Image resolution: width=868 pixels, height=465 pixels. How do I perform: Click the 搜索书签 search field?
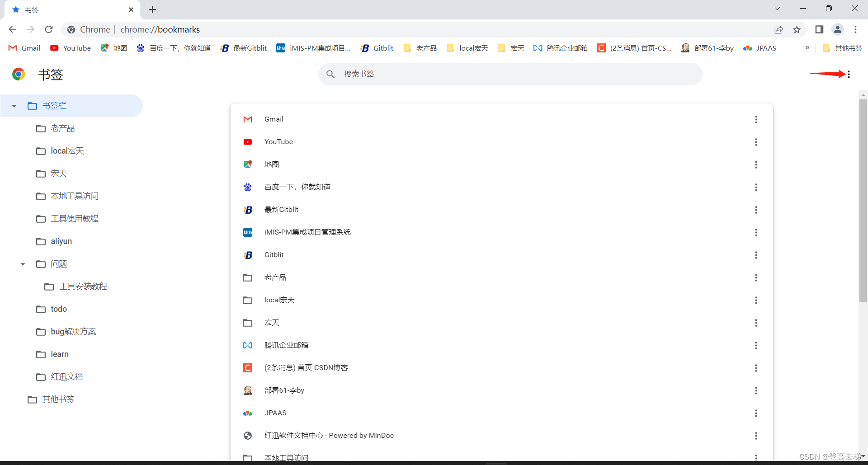[510, 74]
